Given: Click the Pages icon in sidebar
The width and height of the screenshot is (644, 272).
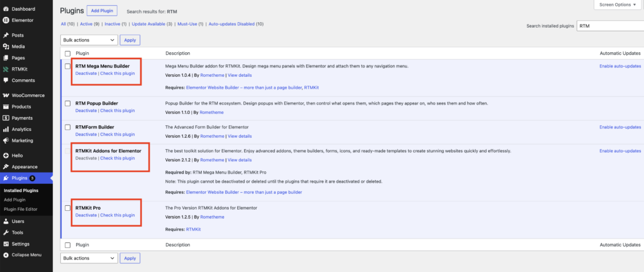Looking at the screenshot, I should point(6,58).
